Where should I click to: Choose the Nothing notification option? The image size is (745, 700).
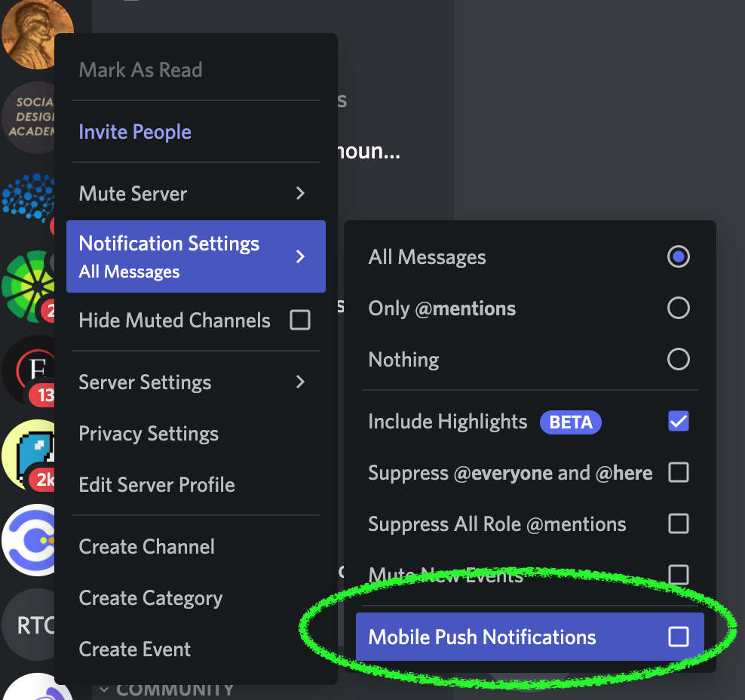pos(678,359)
